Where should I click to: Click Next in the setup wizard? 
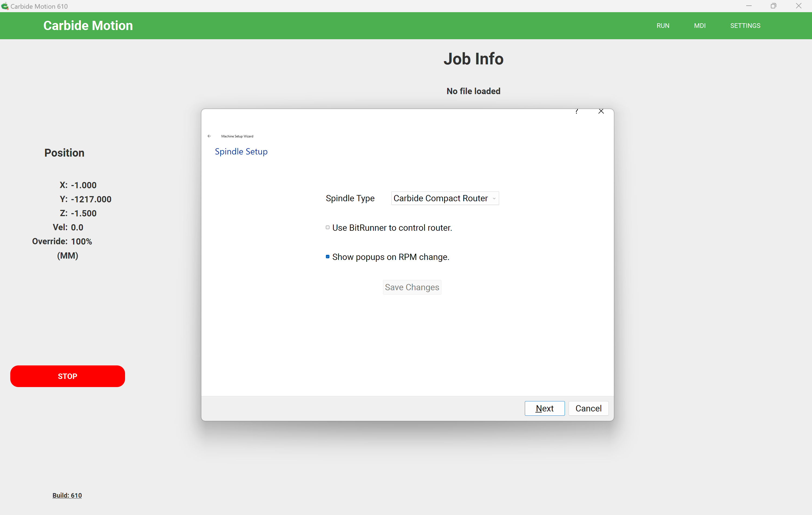pos(544,408)
